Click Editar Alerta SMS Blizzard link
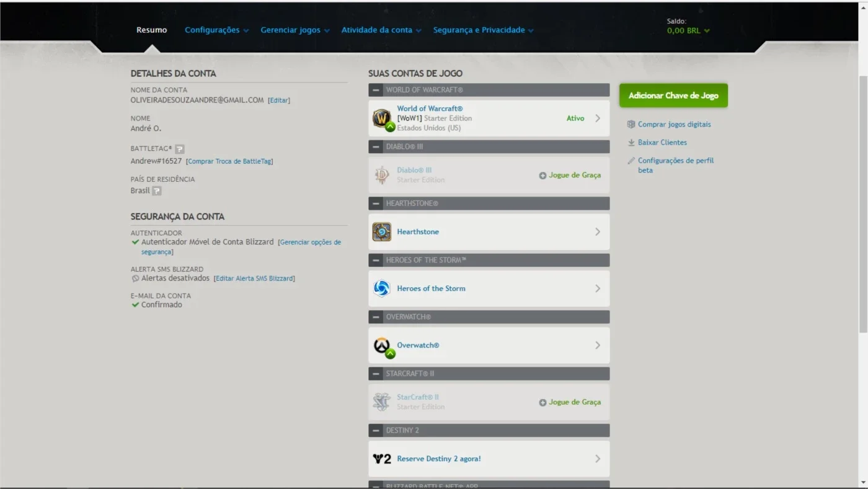Image resolution: width=868 pixels, height=489 pixels. 254,279
